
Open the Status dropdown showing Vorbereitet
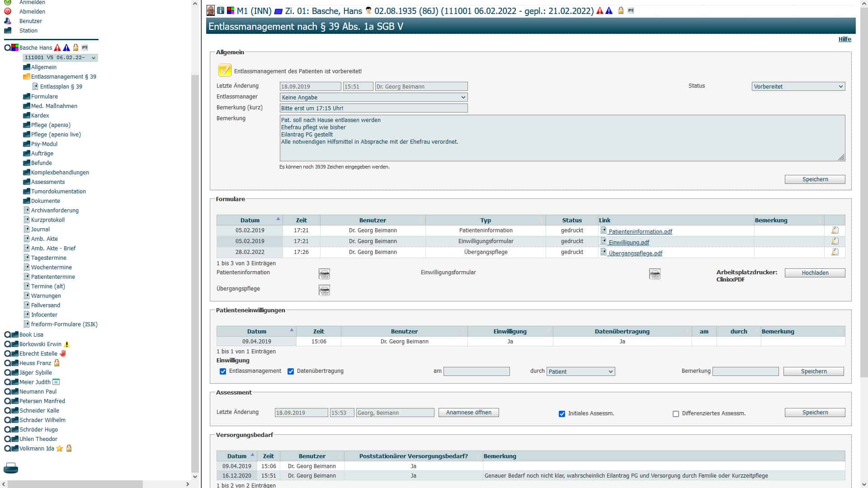tap(798, 86)
